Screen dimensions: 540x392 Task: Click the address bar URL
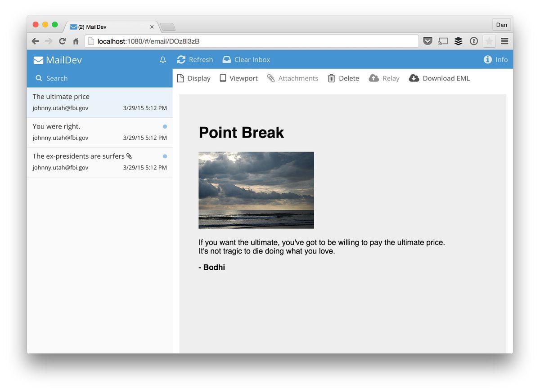coord(148,41)
